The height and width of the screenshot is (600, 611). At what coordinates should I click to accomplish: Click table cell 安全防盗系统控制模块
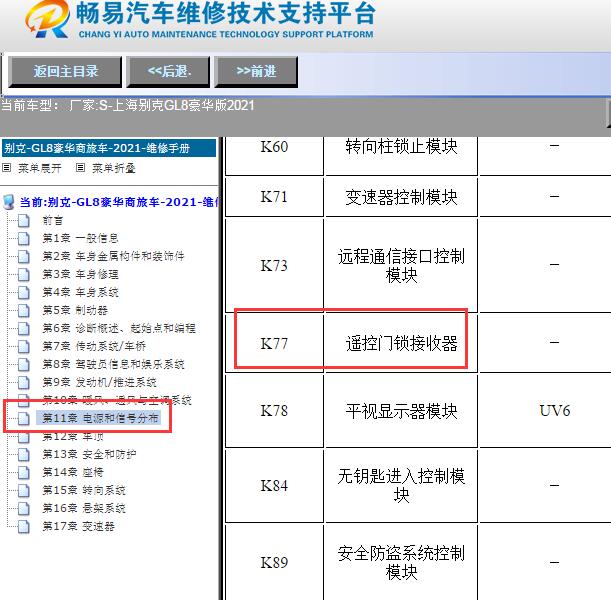point(401,562)
